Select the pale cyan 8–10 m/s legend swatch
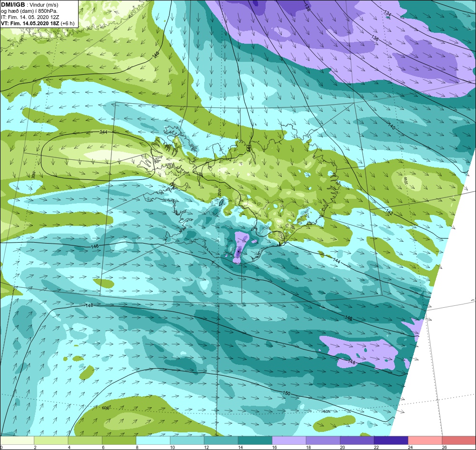Image resolution: width=476 pixels, height=450 pixels. point(153,440)
